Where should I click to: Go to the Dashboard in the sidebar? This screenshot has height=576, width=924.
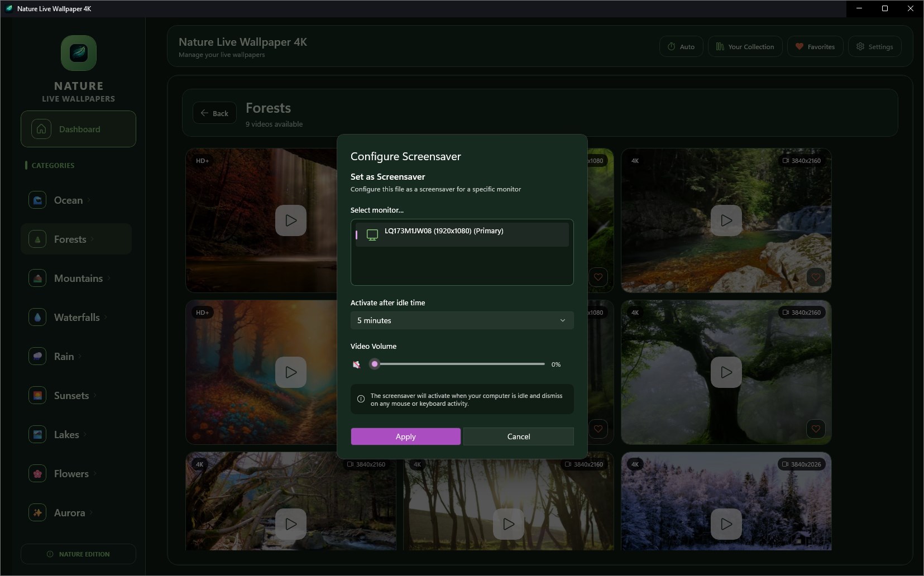[78, 129]
